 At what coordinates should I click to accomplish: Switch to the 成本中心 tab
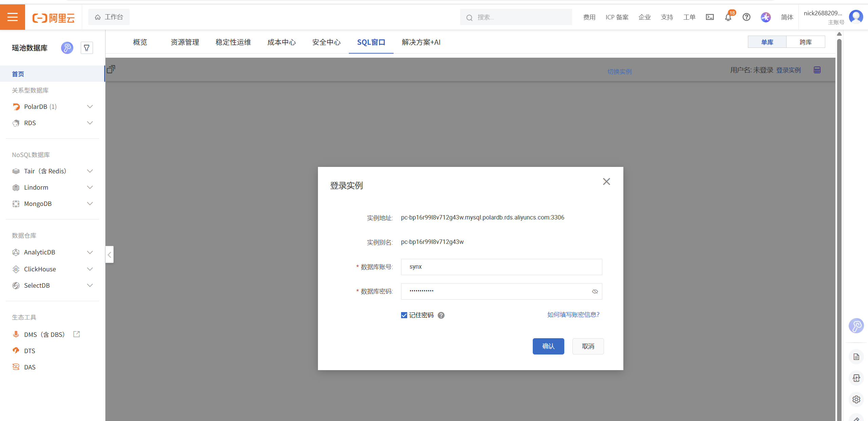pyautogui.click(x=282, y=42)
